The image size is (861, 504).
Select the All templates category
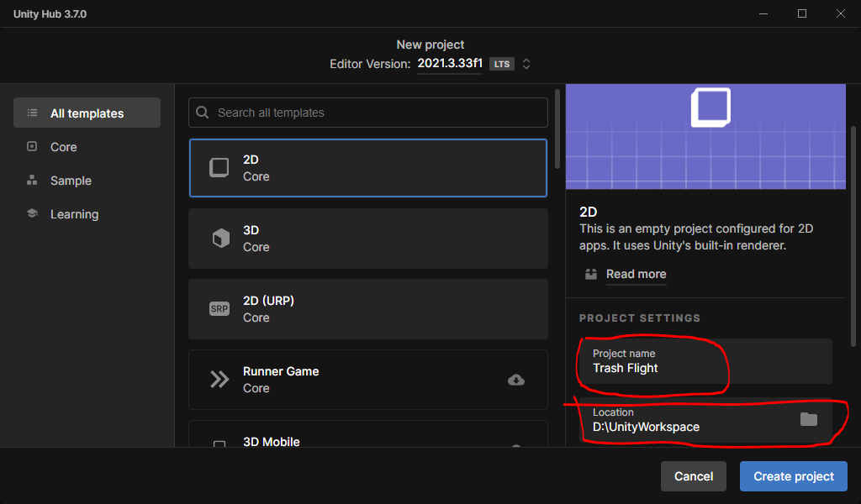coord(87,113)
